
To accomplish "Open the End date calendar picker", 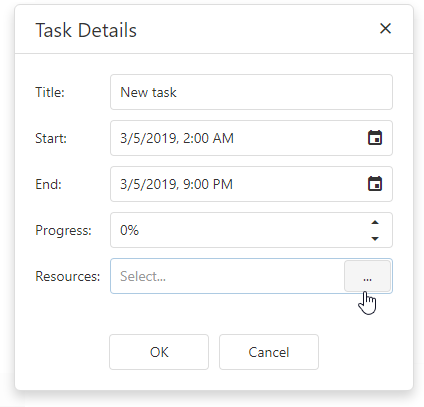I will tap(375, 184).
